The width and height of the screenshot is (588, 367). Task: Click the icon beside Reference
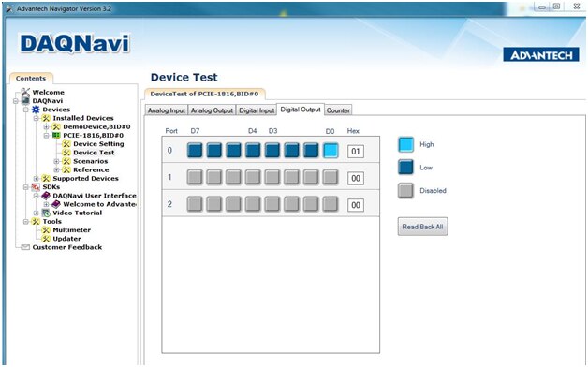66,169
